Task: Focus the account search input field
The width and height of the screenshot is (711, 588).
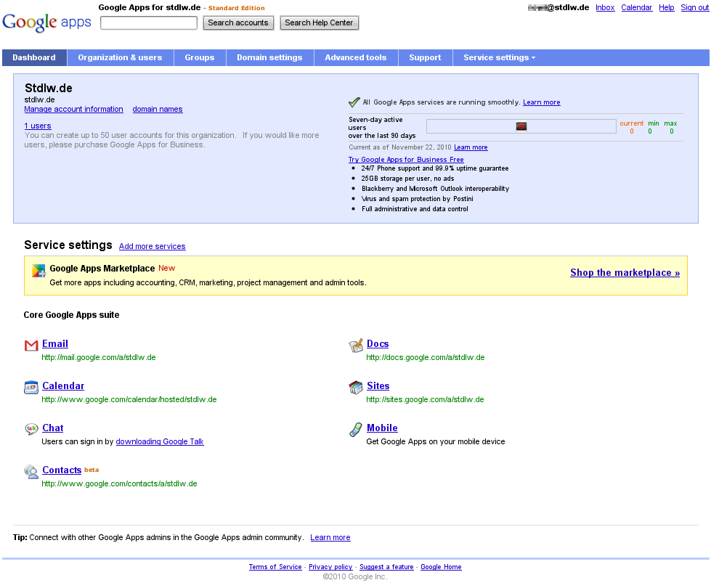Action: 149,23
